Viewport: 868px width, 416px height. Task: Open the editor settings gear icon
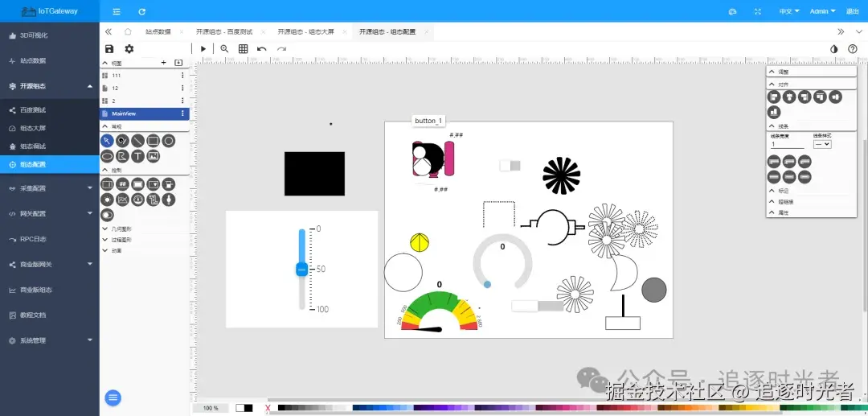click(x=129, y=49)
